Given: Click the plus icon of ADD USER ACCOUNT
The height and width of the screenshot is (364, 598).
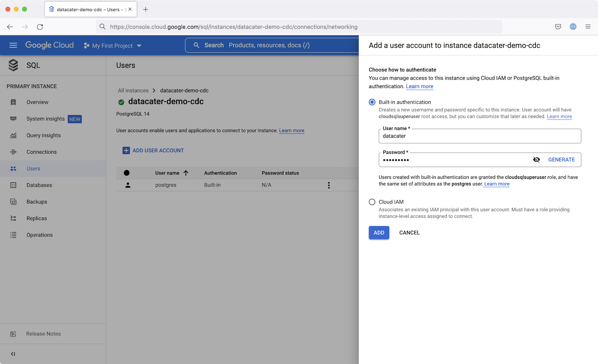Looking at the screenshot, I should tap(126, 151).
